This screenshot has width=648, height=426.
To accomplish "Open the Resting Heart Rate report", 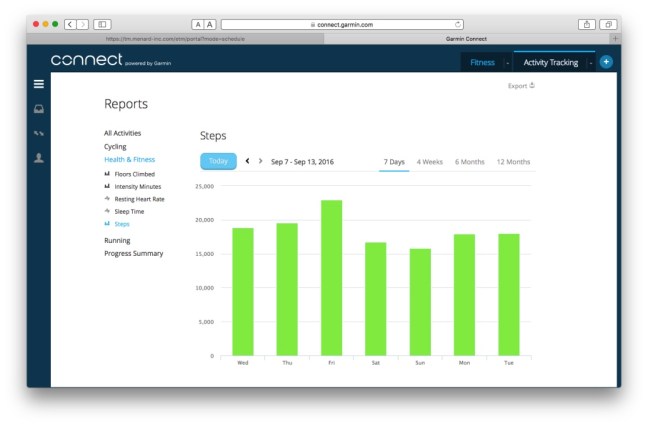I will click(139, 199).
